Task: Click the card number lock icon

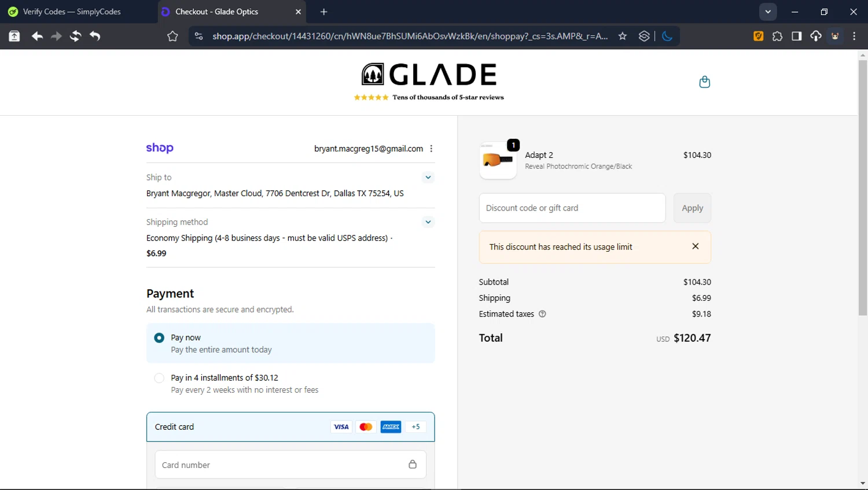Action: (413, 465)
